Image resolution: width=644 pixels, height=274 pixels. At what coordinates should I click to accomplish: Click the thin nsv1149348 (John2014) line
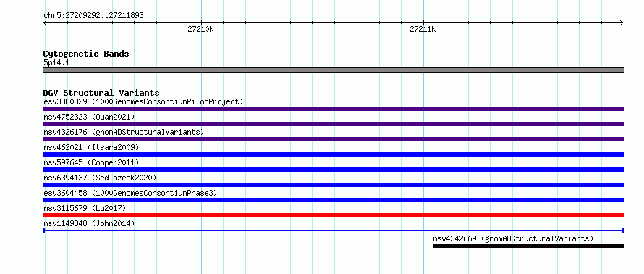click(x=333, y=231)
